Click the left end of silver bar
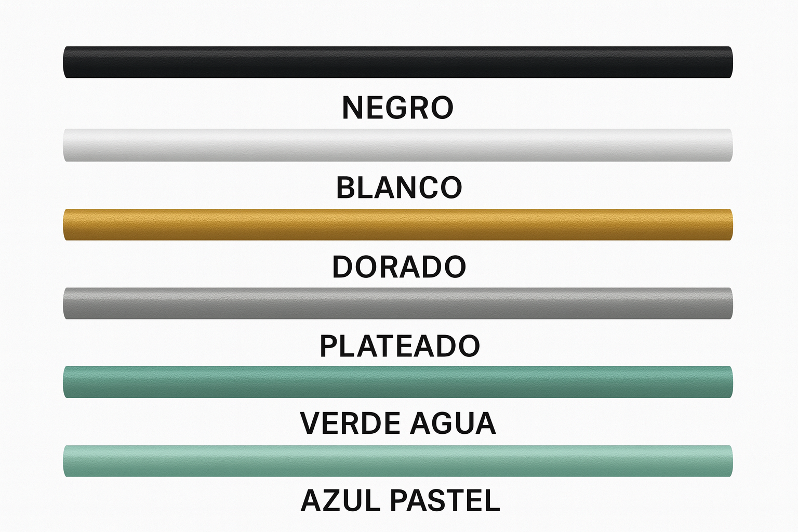Screen dimensions: 798x532 pyautogui.click(x=69, y=303)
